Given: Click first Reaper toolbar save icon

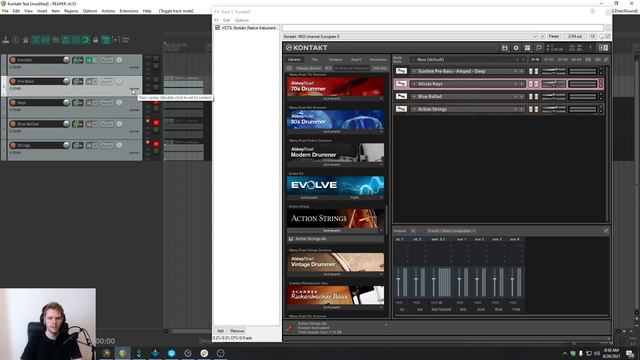Looking at the screenshot, I should pyautogui.click(x=6, y=40).
